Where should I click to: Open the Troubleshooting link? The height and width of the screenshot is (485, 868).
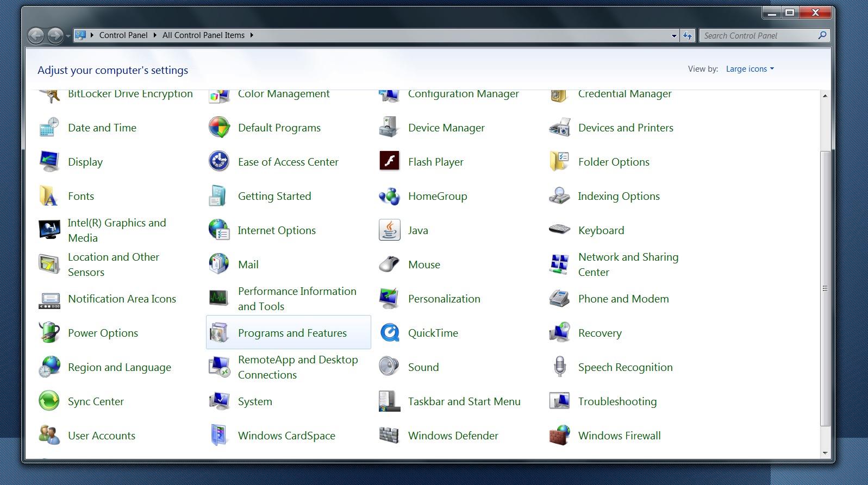click(617, 401)
